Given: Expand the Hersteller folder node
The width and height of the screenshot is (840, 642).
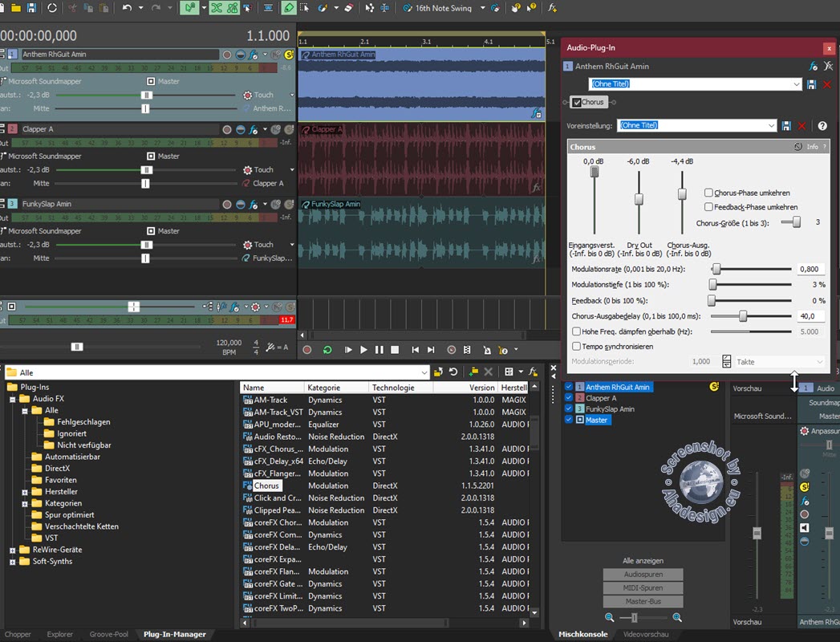Looking at the screenshot, I should pyautogui.click(x=25, y=492).
